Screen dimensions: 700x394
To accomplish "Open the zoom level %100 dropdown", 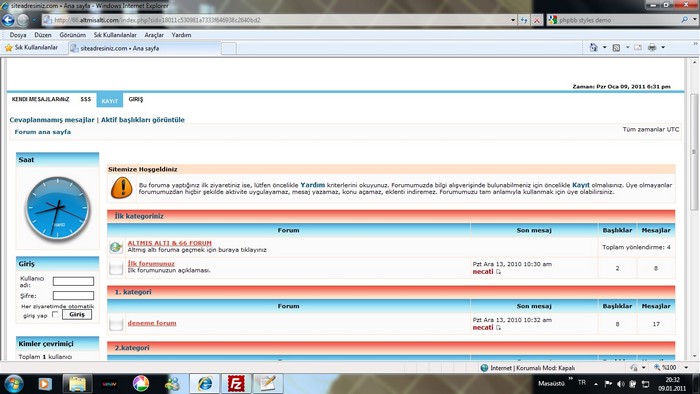I will (x=686, y=368).
